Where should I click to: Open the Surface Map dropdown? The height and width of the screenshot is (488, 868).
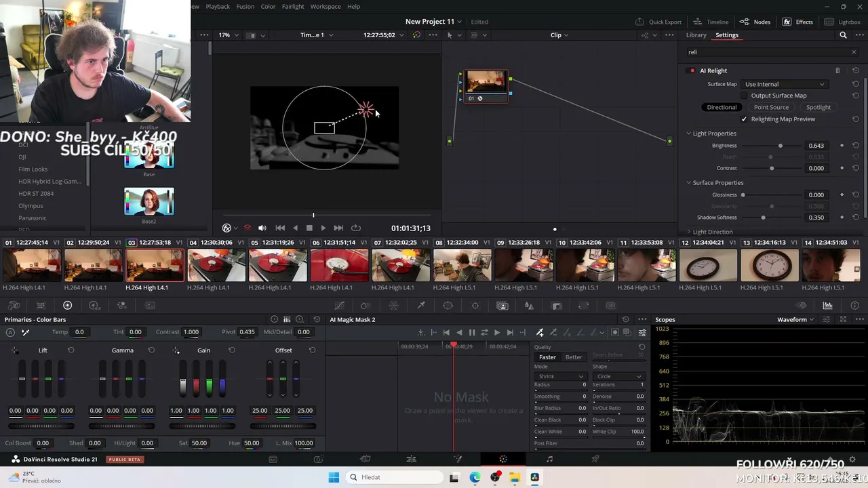coord(784,84)
